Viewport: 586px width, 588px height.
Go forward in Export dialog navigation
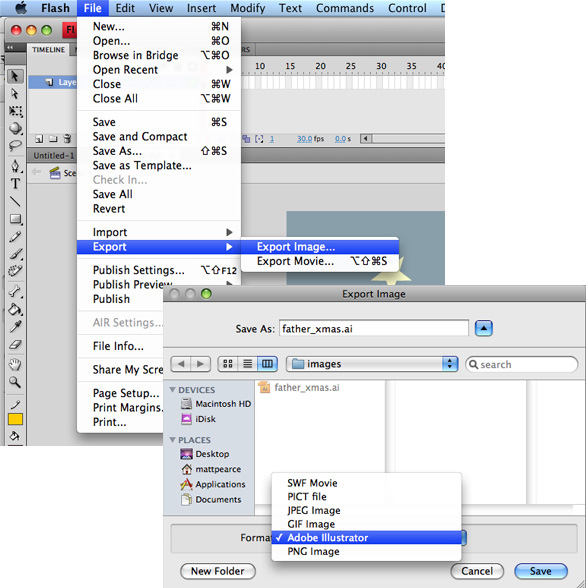[201, 364]
